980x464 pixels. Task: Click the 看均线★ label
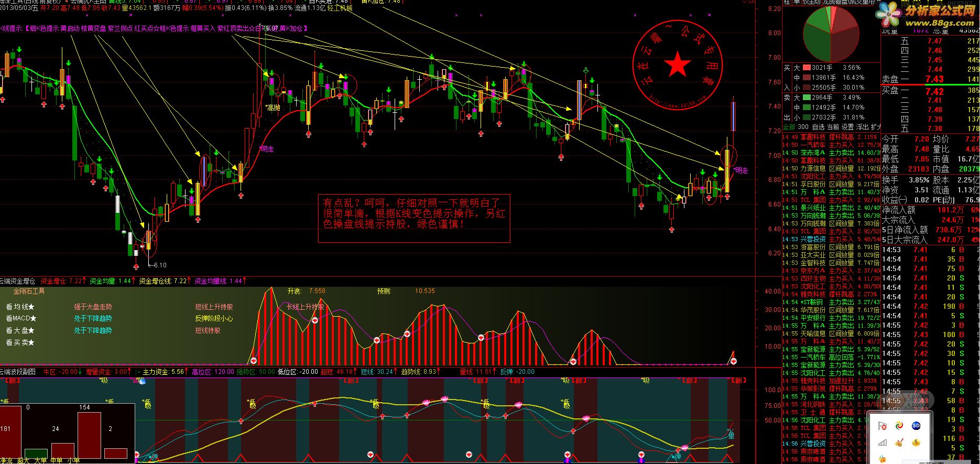click(x=20, y=307)
